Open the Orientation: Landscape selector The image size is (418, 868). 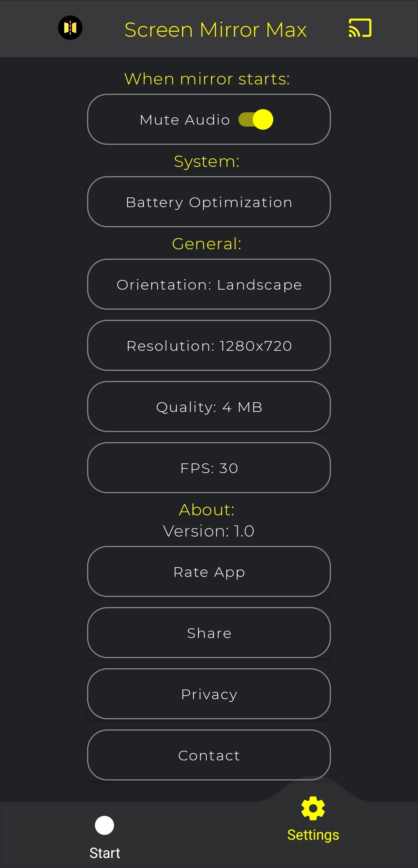pos(209,285)
